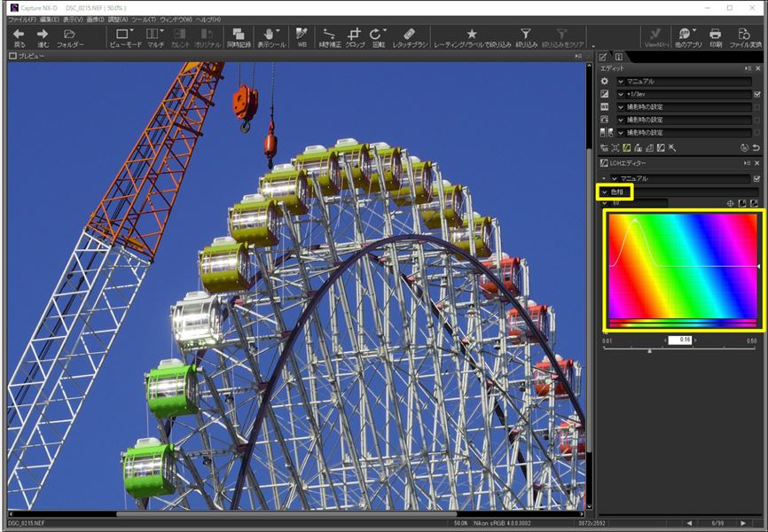Open the 画像(I) menu

coord(95,20)
